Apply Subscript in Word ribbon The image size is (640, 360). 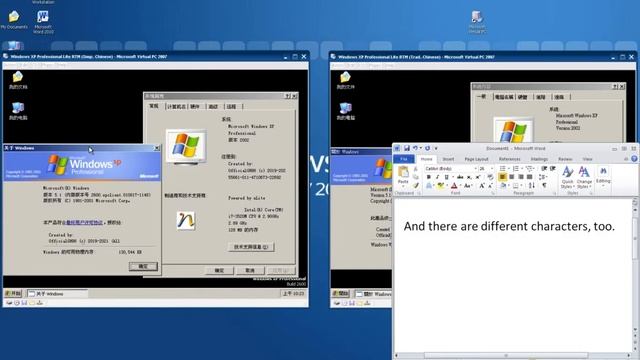[469, 177]
